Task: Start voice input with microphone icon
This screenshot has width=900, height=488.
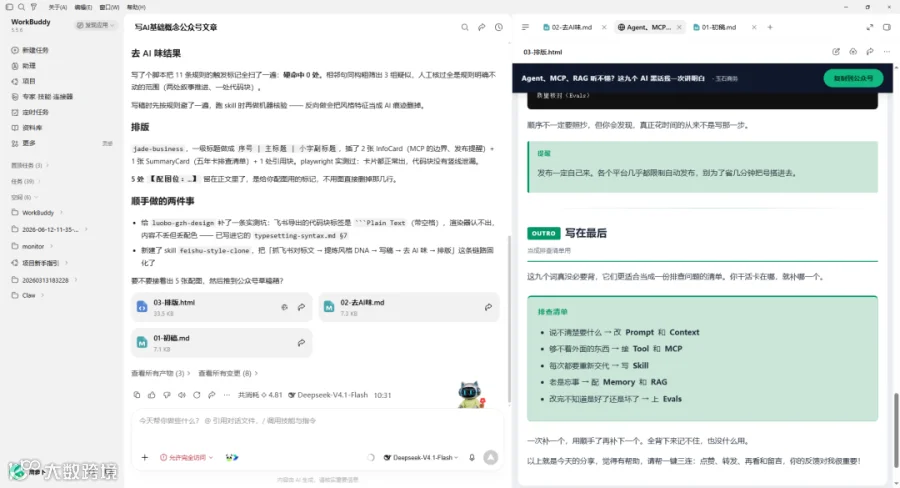Action: 472,458
